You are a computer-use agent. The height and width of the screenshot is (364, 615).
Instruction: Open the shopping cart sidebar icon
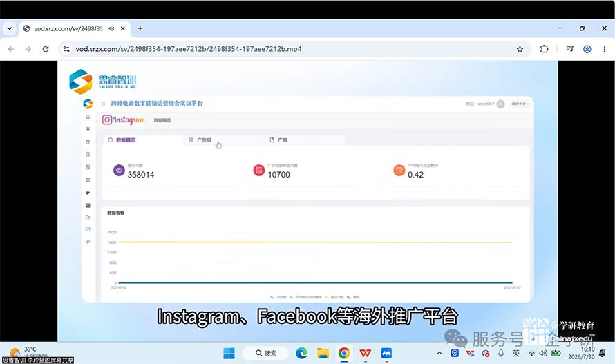[88, 128]
